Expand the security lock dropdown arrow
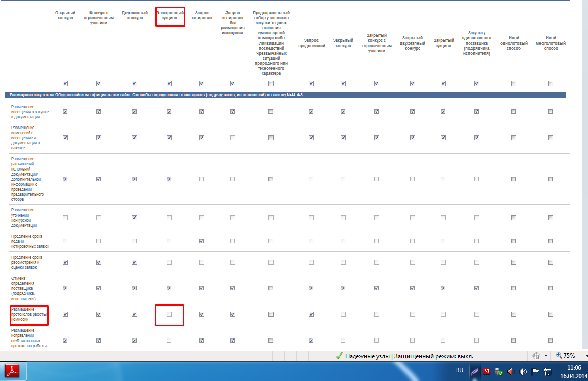588x381 pixels. (546, 356)
